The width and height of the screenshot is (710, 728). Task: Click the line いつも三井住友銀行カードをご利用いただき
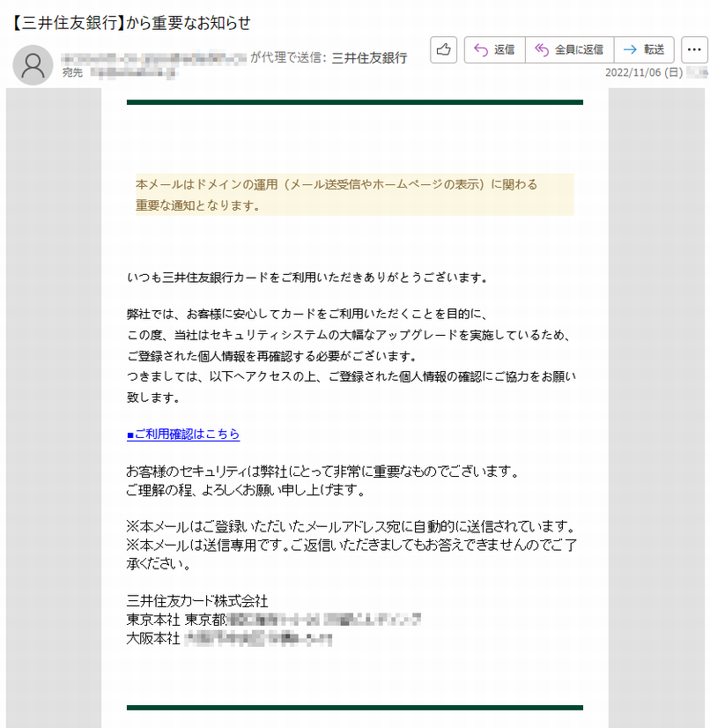point(307,278)
